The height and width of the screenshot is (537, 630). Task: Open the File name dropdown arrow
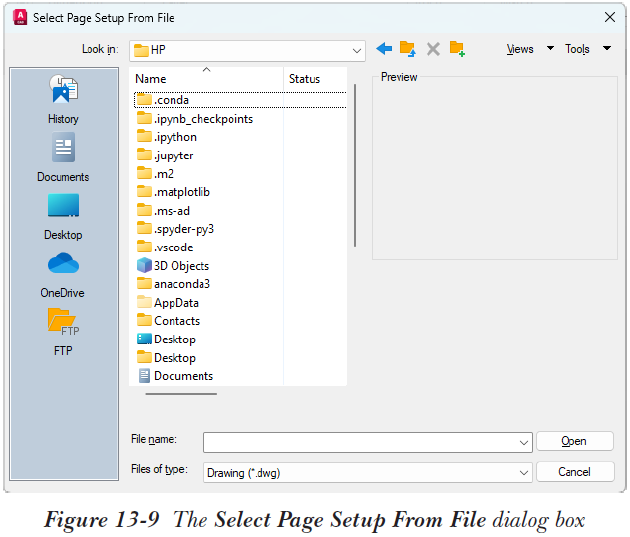point(524,443)
